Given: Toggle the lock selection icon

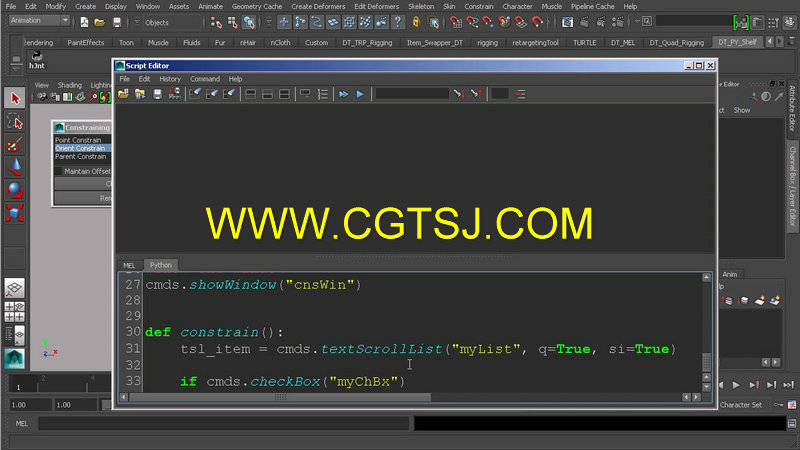Looking at the screenshot, I should coord(416,22).
